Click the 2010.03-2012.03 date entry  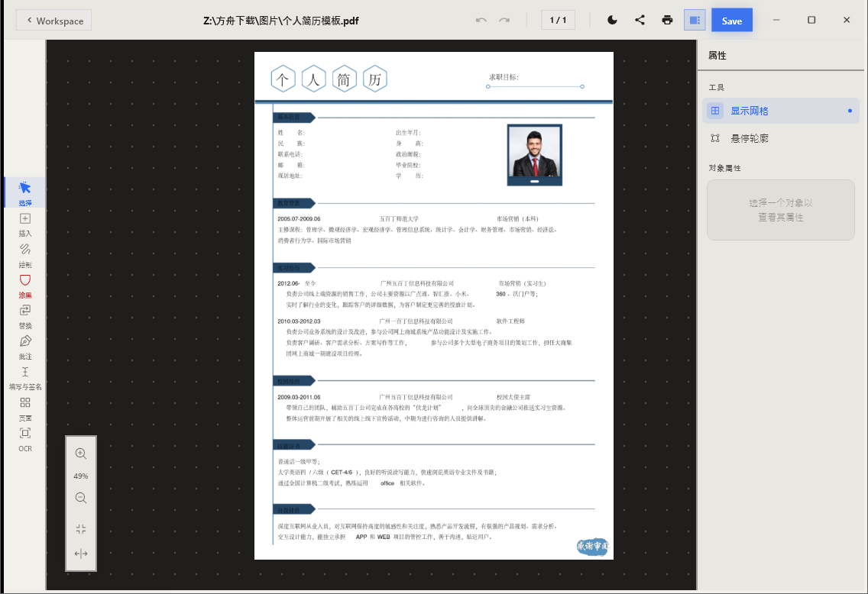click(x=299, y=321)
